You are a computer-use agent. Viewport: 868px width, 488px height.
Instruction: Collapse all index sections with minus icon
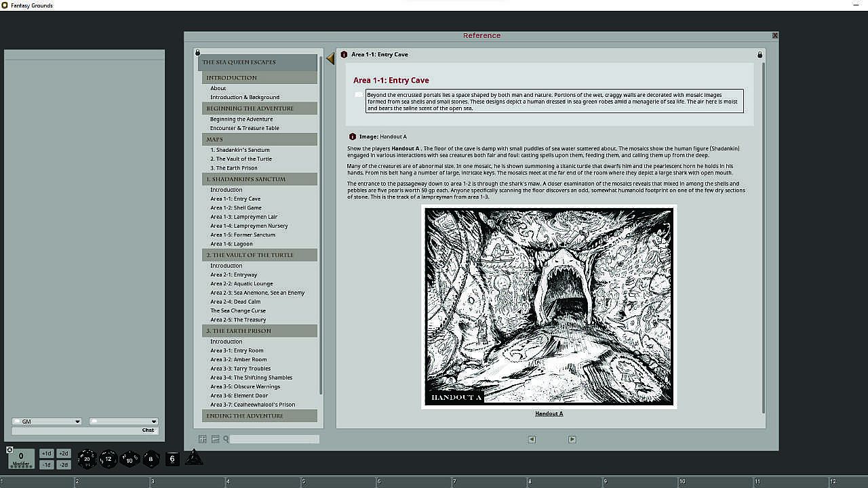[215, 439]
